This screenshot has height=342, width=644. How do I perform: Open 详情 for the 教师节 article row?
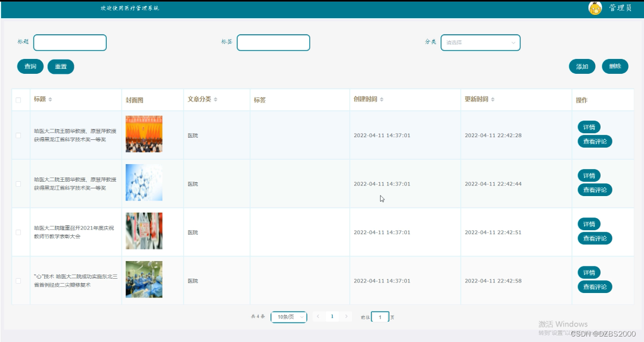(589, 224)
